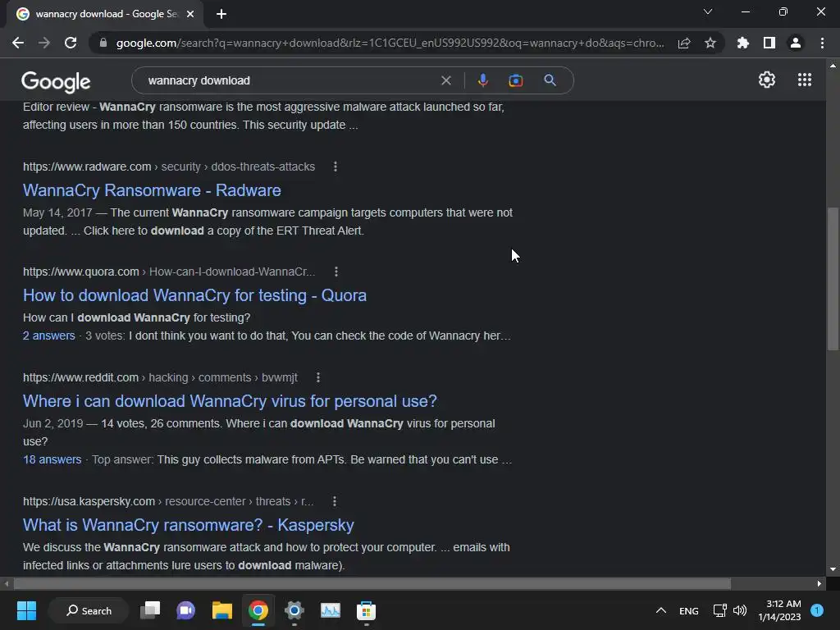The width and height of the screenshot is (840, 630).
Task: Open the volume speaker tray icon
Action: pyautogui.click(x=740, y=610)
